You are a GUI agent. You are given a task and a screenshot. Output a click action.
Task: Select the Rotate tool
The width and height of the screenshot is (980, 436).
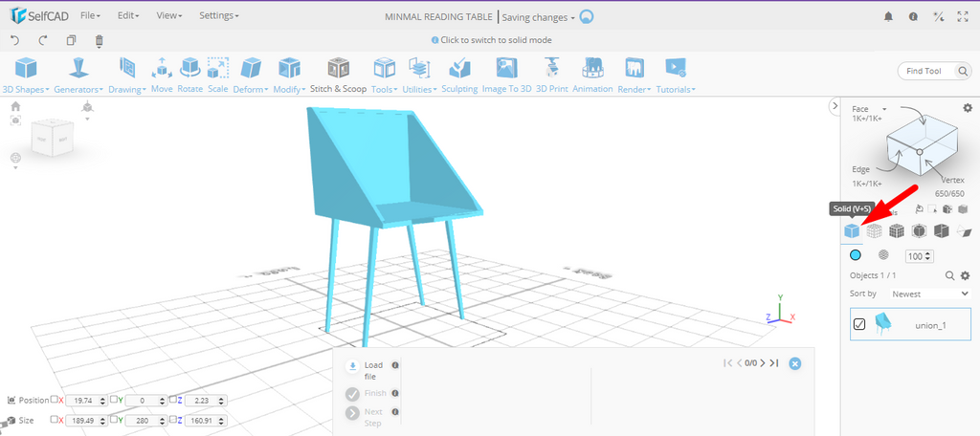coord(190,74)
